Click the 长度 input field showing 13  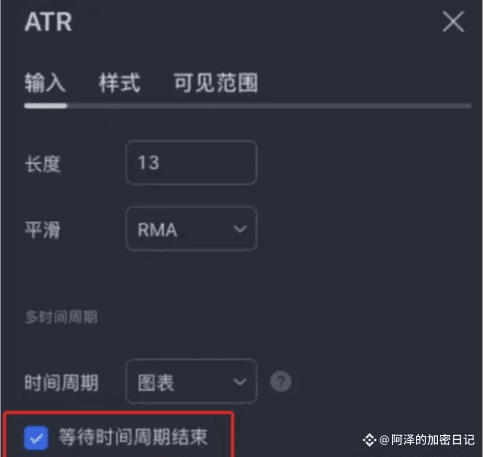pyautogui.click(x=191, y=163)
